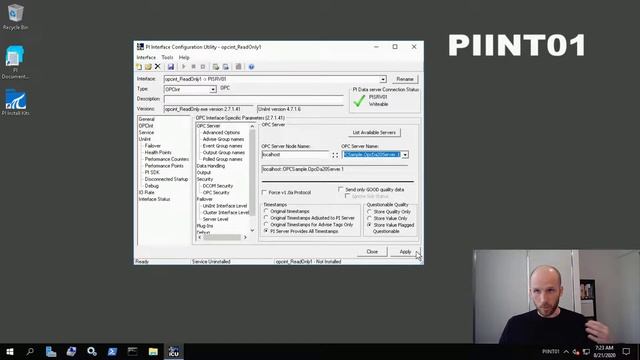Select Original Timestamps for Advise Tags Only

pyautogui.click(x=266, y=224)
